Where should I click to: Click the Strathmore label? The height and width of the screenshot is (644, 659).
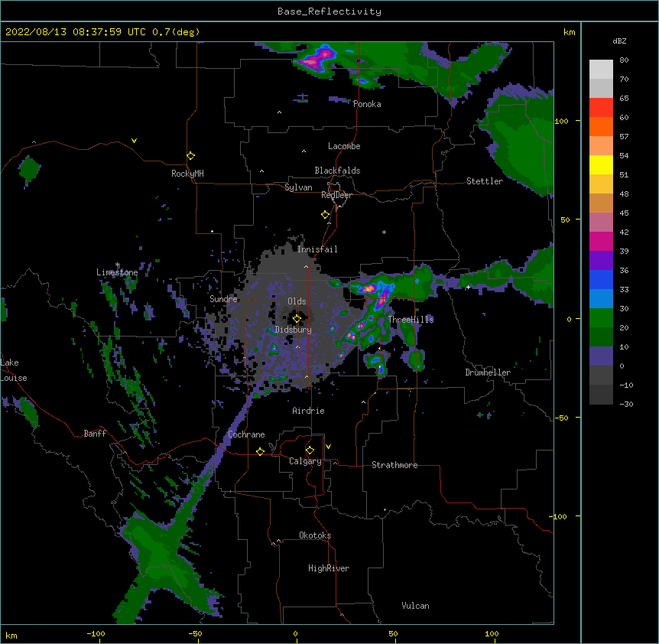click(394, 465)
